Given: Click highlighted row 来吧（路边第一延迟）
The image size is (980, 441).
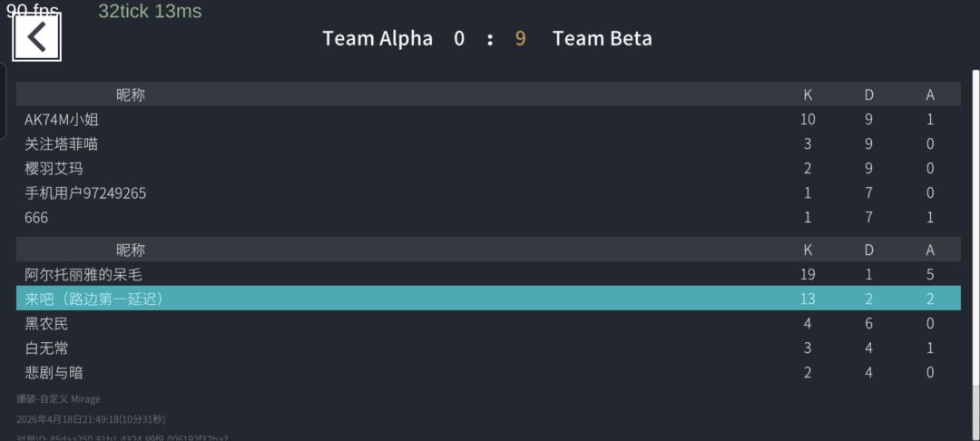Looking at the screenshot, I should 488,299.
